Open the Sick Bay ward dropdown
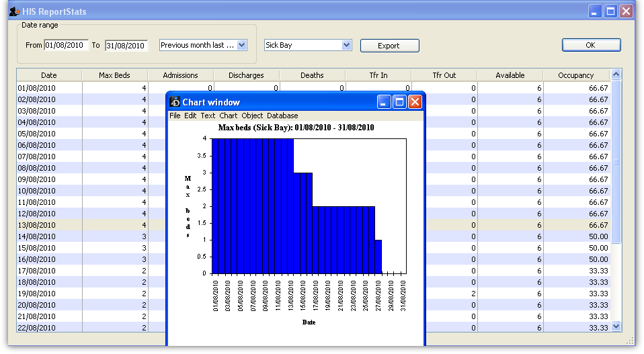The image size is (644, 354). point(347,45)
